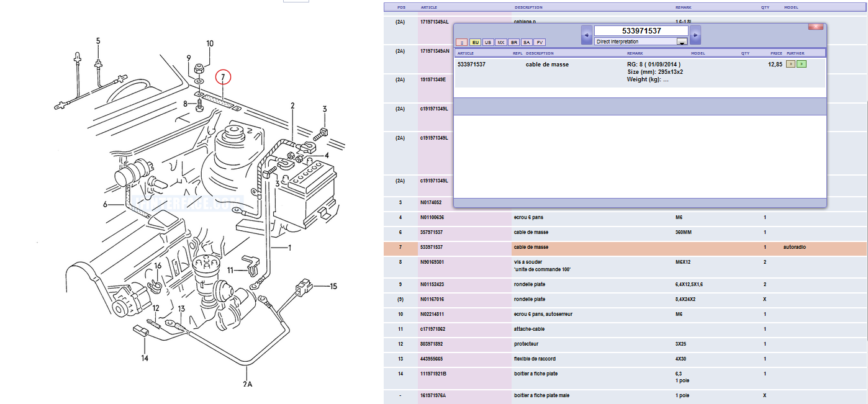Select the EU market button
The width and height of the screenshot is (868, 404).
(475, 42)
